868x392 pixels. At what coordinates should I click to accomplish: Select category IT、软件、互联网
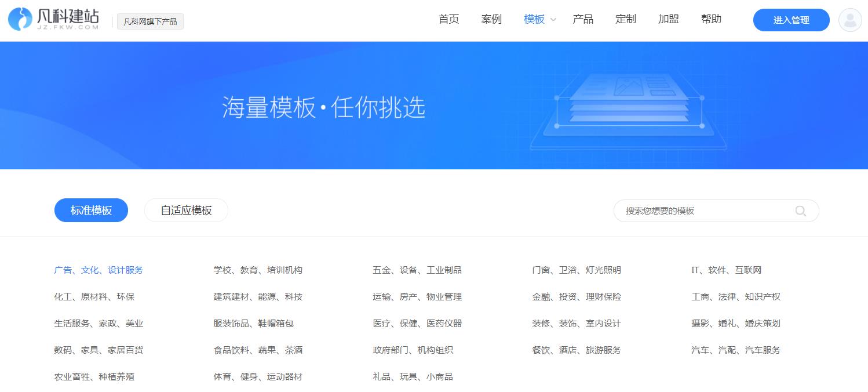pyautogui.click(x=727, y=270)
